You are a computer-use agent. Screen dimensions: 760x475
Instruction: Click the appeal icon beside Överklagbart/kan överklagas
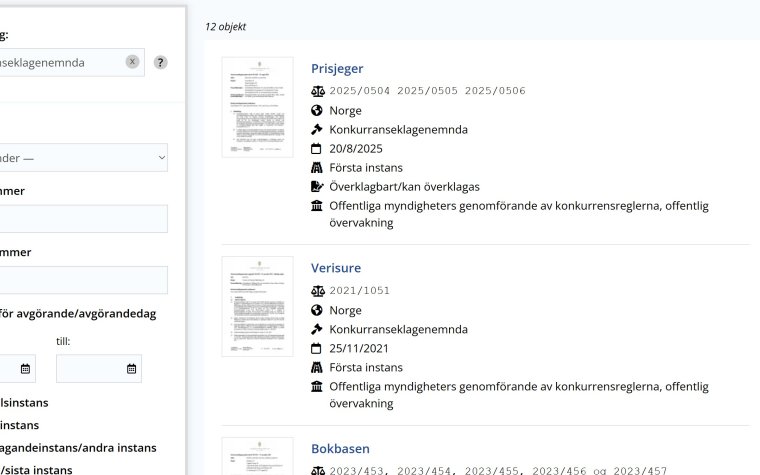tap(318, 186)
